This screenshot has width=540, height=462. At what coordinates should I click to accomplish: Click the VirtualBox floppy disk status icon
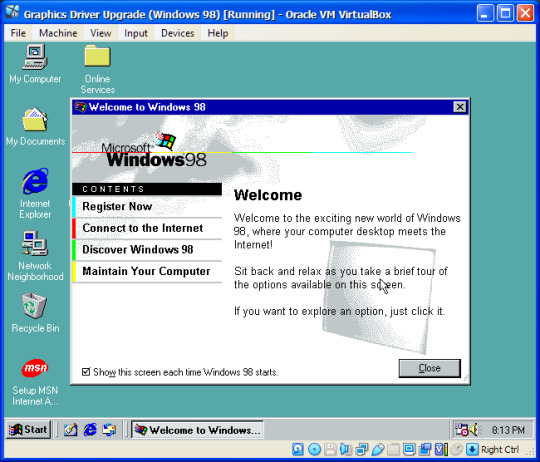[x=330, y=450]
